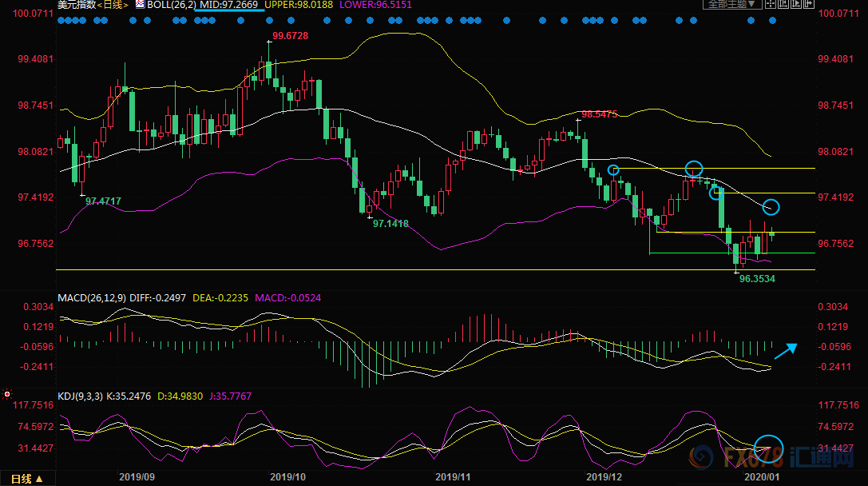Select blue circle on white Bollinger midline near 2020/01
Image resolution: width=868 pixels, height=486 pixels.
pyautogui.click(x=771, y=207)
